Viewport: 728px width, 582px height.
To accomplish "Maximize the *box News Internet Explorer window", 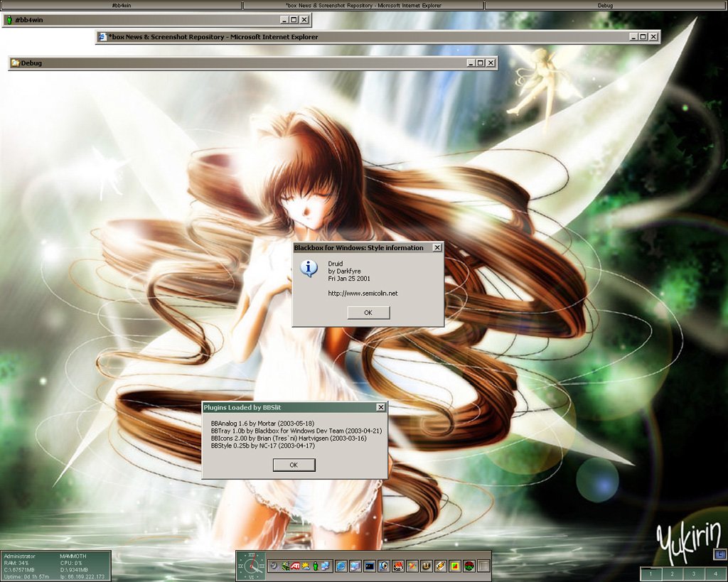I will (643, 37).
